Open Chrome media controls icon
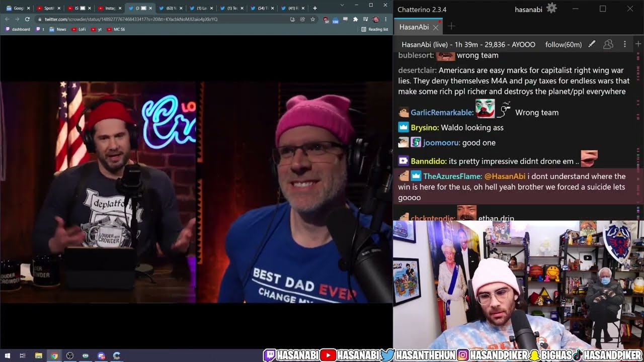644x362 pixels. click(x=366, y=19)
